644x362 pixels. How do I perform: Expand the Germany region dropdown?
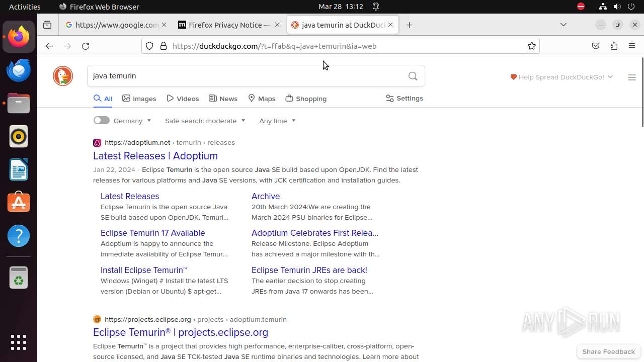132,121
